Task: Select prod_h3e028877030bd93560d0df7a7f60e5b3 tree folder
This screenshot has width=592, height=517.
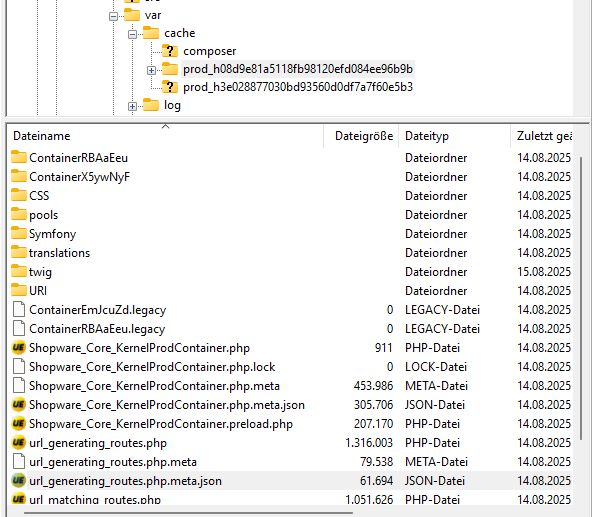Action: tap(298, 87)
